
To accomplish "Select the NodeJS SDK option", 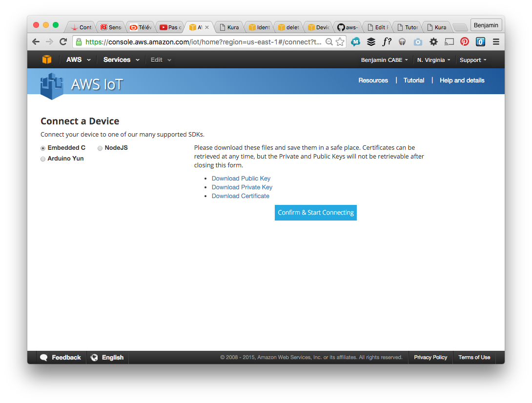I will point(100,148).
